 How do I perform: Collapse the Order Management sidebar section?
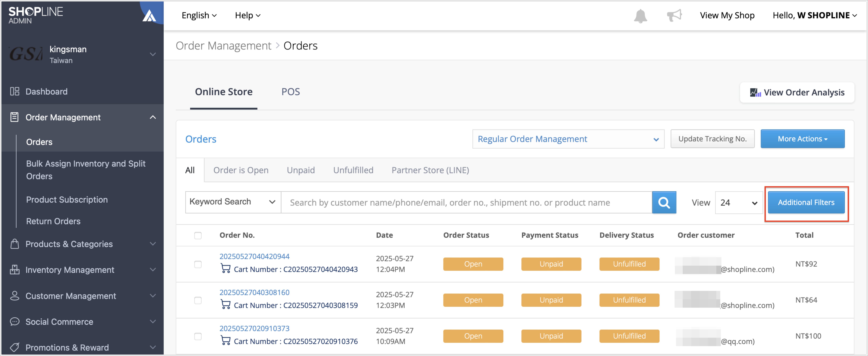coord(153,117)
